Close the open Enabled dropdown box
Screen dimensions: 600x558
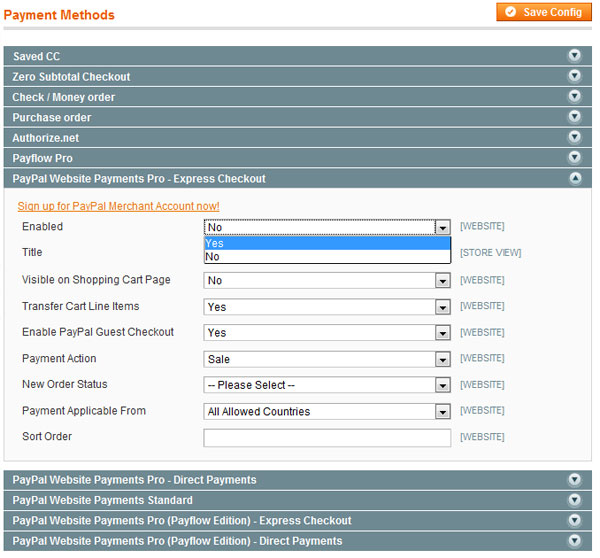[x=327, y=227]
